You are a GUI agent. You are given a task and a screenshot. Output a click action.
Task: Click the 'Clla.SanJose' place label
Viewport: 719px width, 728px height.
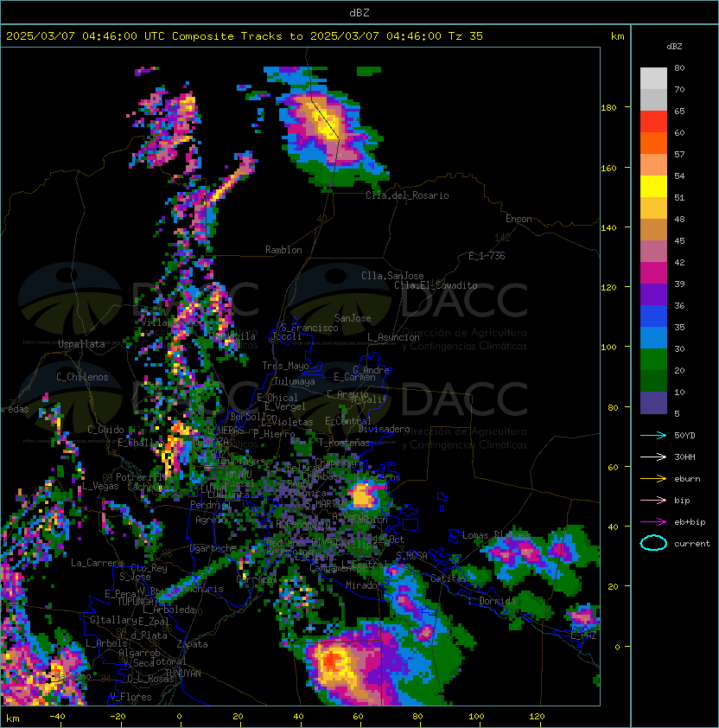click(392, 276)
